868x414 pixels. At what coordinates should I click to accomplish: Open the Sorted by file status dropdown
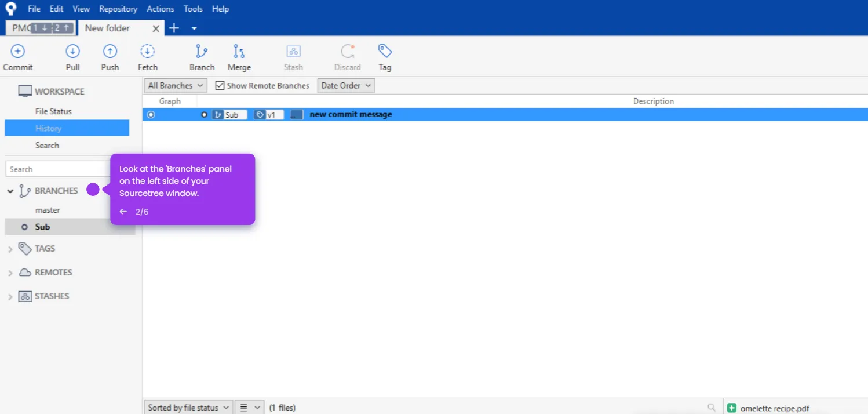pyautogui.click(x=188, y=408)
